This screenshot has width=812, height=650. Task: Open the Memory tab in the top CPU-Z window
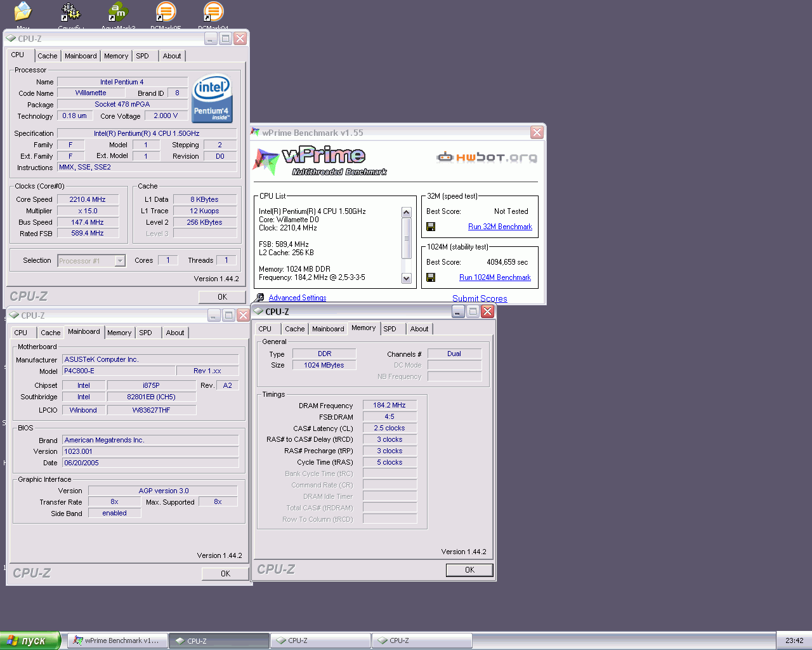click(116, 56)
